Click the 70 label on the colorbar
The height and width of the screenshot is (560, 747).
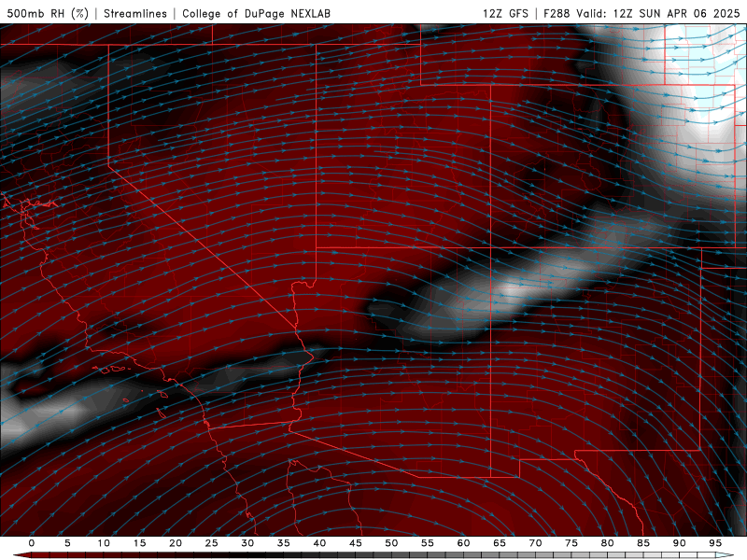tap(535, 543)
